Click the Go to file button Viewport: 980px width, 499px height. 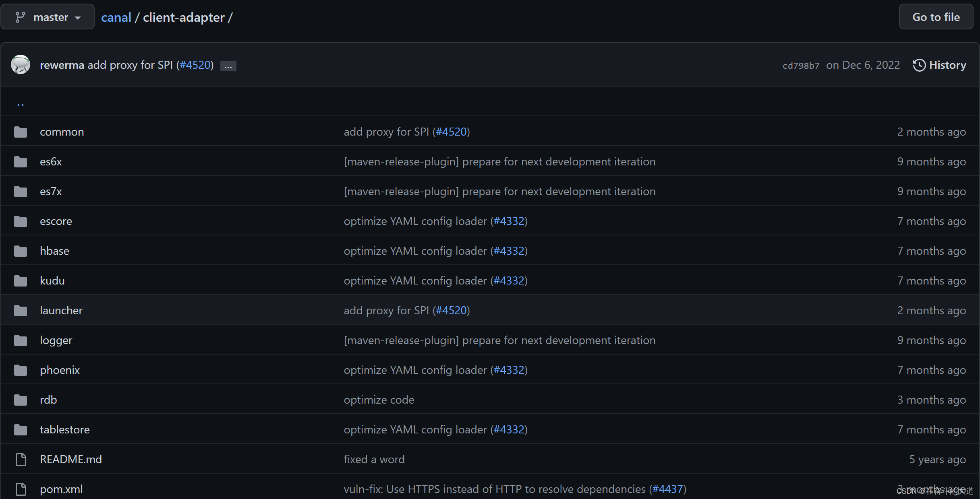(936, 17)
